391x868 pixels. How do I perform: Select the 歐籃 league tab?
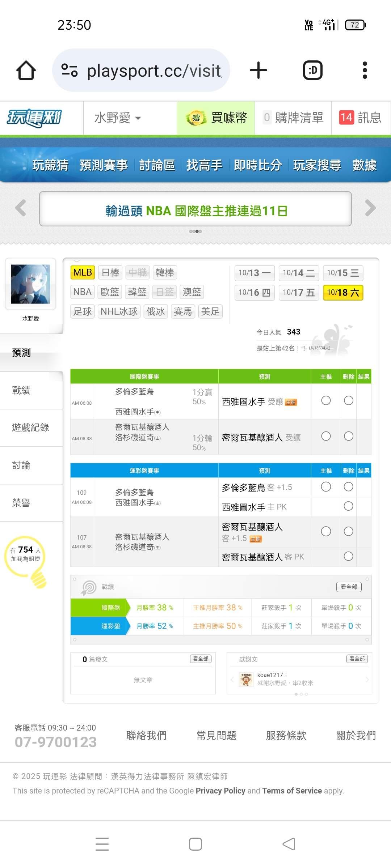[x=110, y=292]
